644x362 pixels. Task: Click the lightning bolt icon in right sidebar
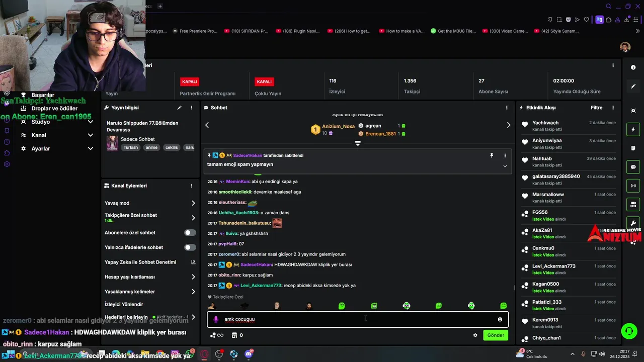(x=633, y=130)
